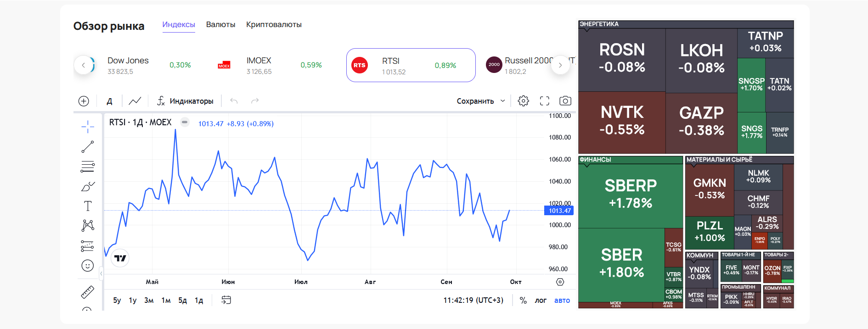Switch to the Криптовалюты tab
Image resolution: width=868 pixels, height=329 pixels.
(x=274, y=25)
